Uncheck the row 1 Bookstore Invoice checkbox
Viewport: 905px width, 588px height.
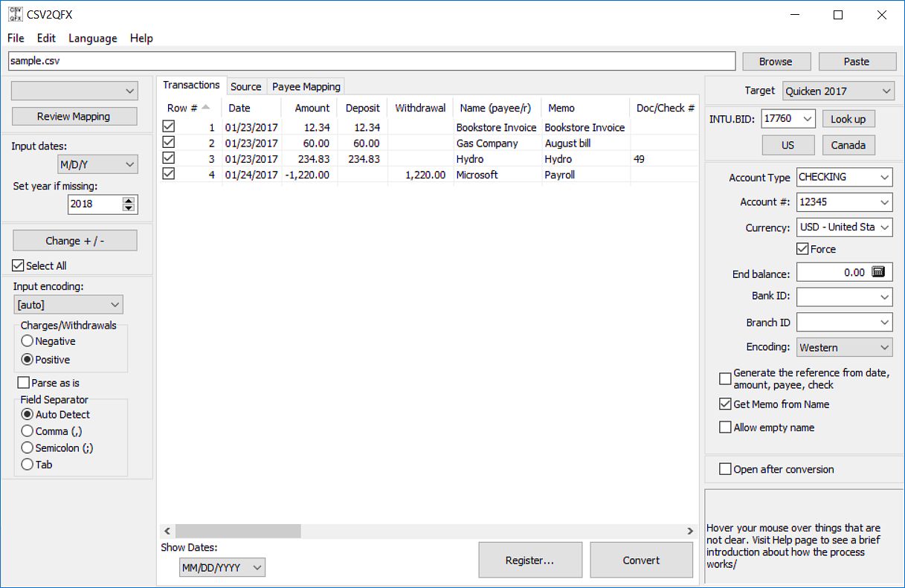click(169, 127)
